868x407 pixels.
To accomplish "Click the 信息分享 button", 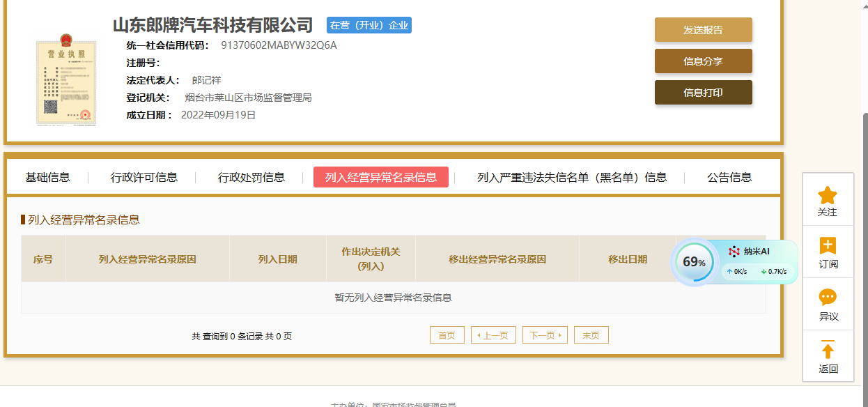I will [x=703, y=61].
